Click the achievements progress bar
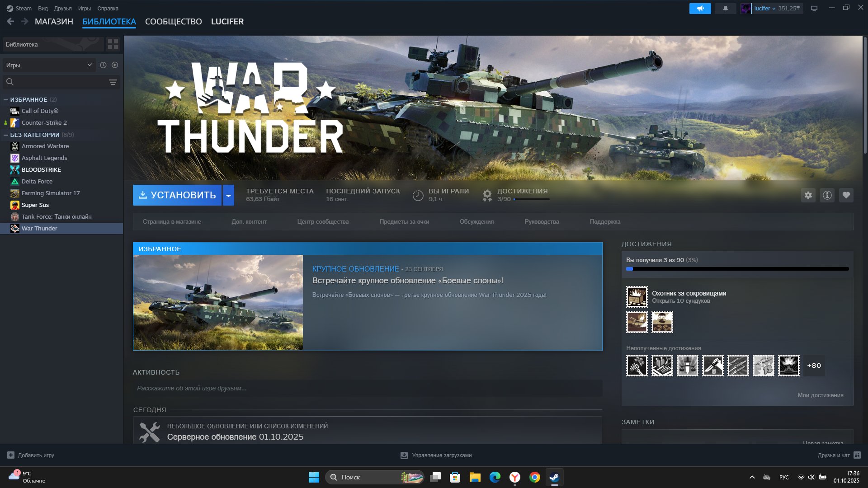 [x=737, y=269]
